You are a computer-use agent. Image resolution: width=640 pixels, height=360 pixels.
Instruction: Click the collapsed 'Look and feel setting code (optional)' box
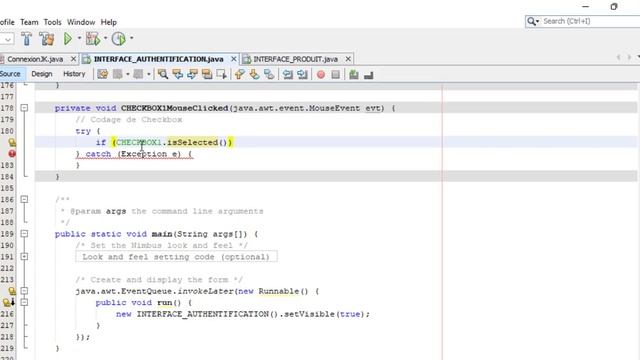[x=176, y=257]
